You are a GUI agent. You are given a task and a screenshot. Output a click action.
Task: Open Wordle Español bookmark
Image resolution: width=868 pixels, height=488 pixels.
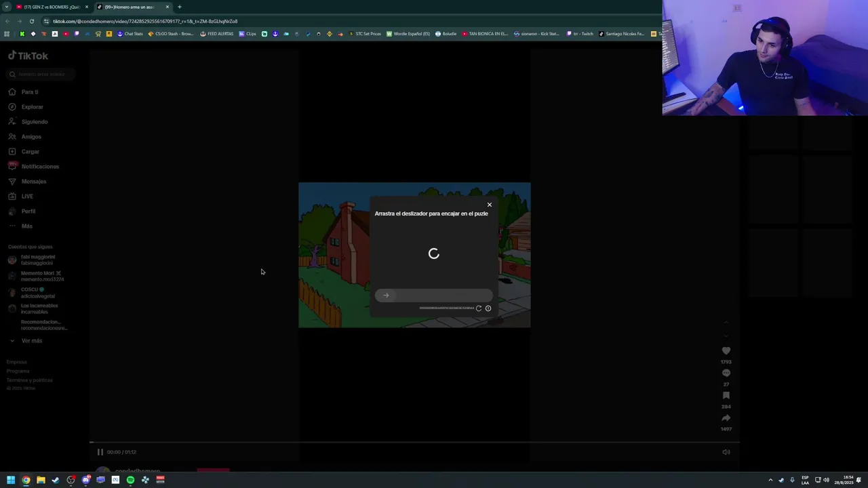408,34
